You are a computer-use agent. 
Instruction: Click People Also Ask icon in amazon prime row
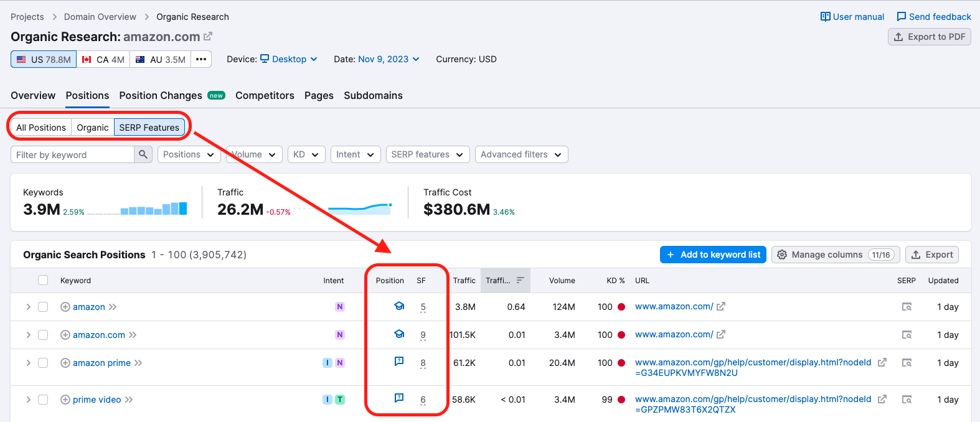(x=399, y=361)
